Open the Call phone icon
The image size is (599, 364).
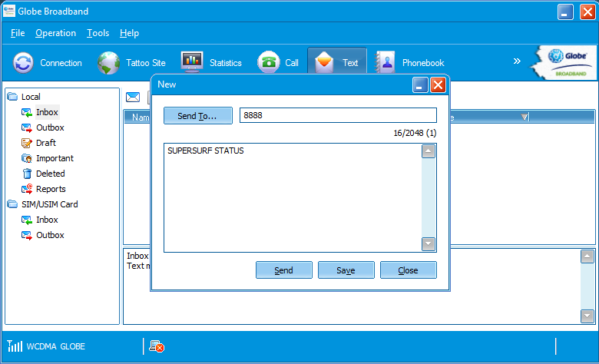(x=269, y=63)
